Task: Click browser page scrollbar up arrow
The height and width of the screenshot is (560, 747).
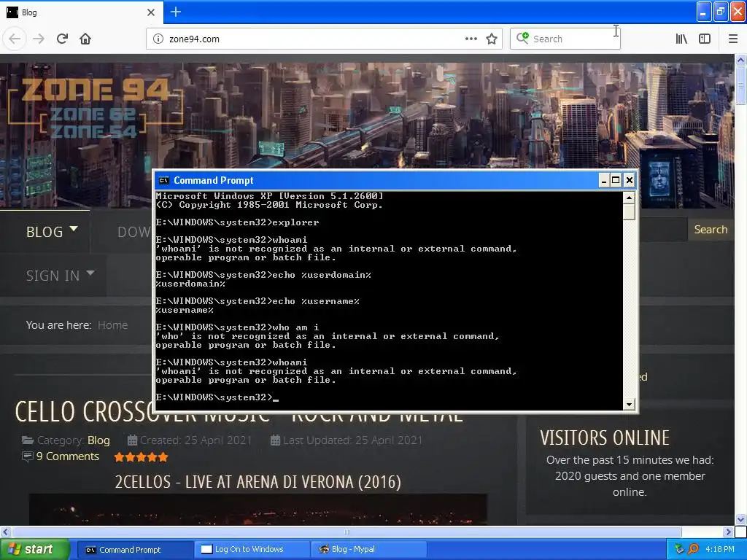Action: point(740,60)
